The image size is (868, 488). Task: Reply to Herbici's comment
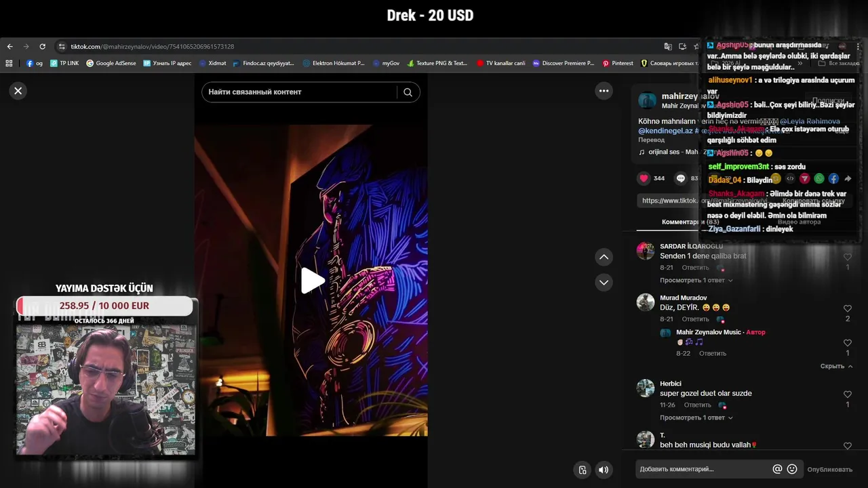click(x=697, y=405)
